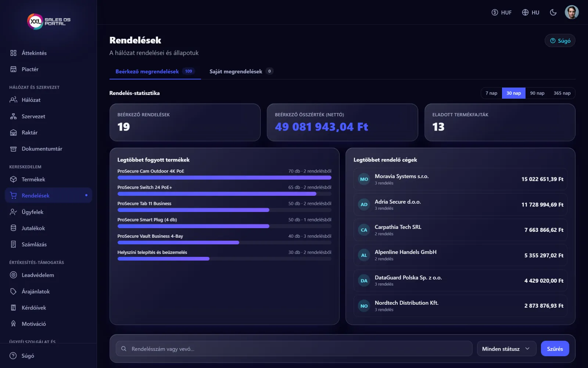Click the HUF currency coin icon

click(x=495, y=13)
